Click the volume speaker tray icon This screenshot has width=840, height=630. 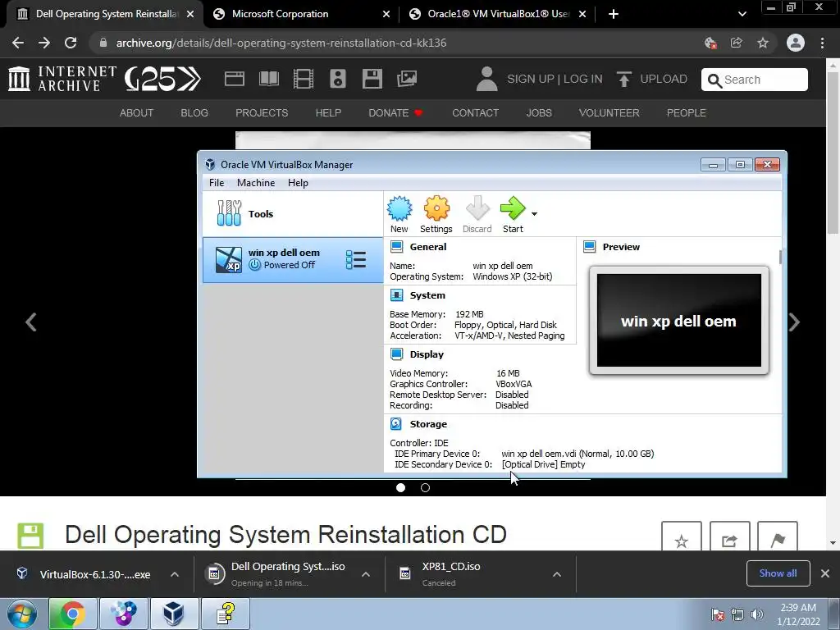756,614
